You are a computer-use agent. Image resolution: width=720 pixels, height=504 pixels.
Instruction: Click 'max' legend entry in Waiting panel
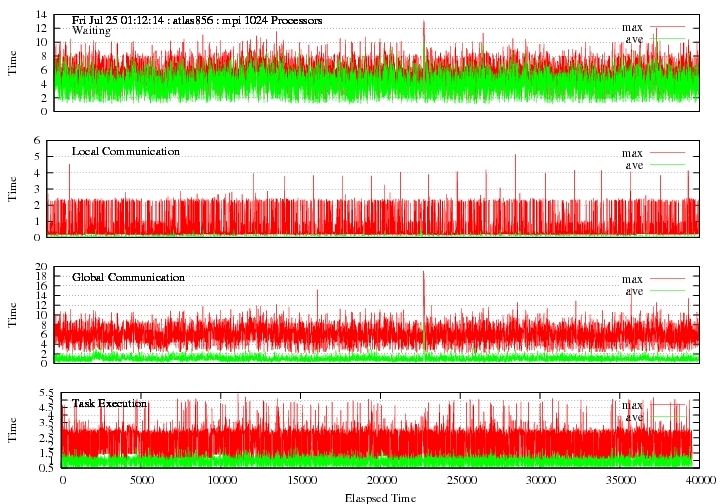[x=632, y=28]
